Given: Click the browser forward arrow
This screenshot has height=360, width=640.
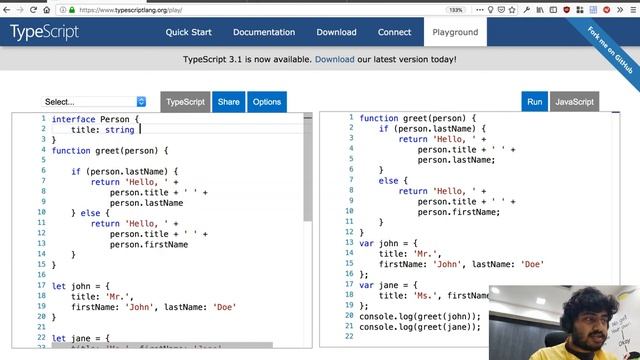Looking at the screenshot, I should (20, 10).
